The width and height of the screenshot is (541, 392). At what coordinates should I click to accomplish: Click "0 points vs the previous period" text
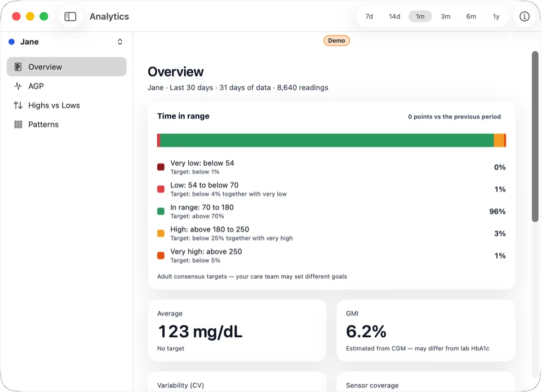[454, 117]
